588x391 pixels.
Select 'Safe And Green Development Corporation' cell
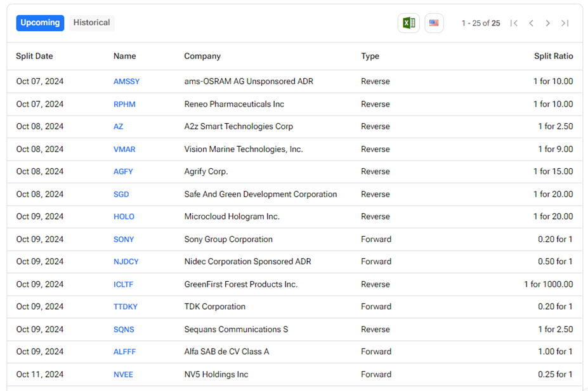coord(261,194)
